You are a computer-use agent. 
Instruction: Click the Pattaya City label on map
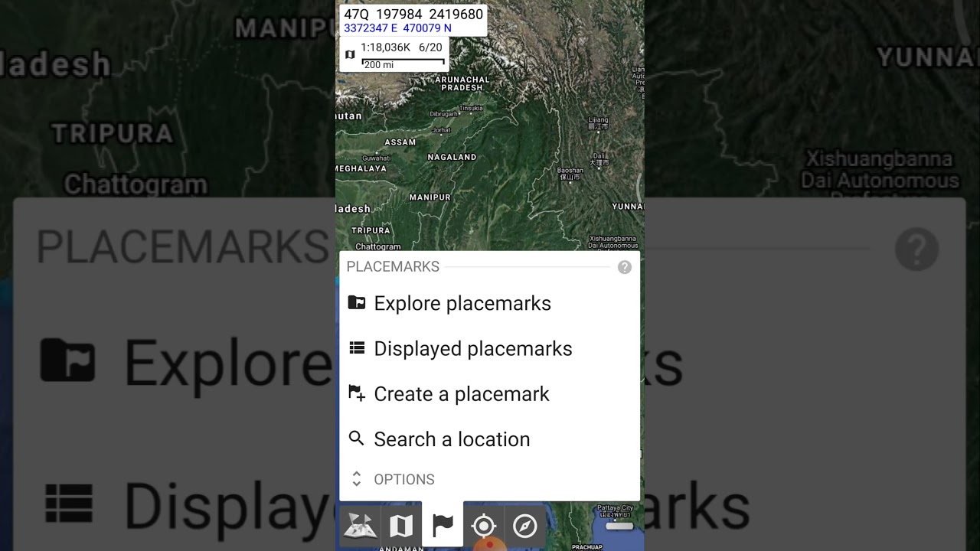pyautogui.click(x=616, y=511)
